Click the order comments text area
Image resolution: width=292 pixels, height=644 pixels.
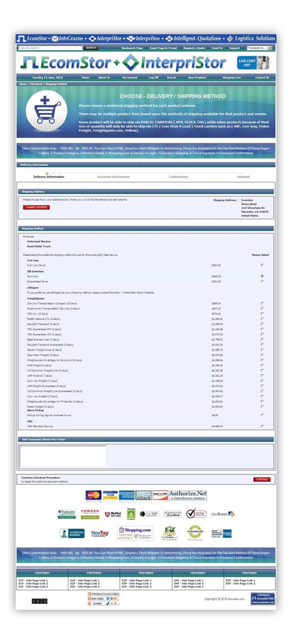point(63,456)
